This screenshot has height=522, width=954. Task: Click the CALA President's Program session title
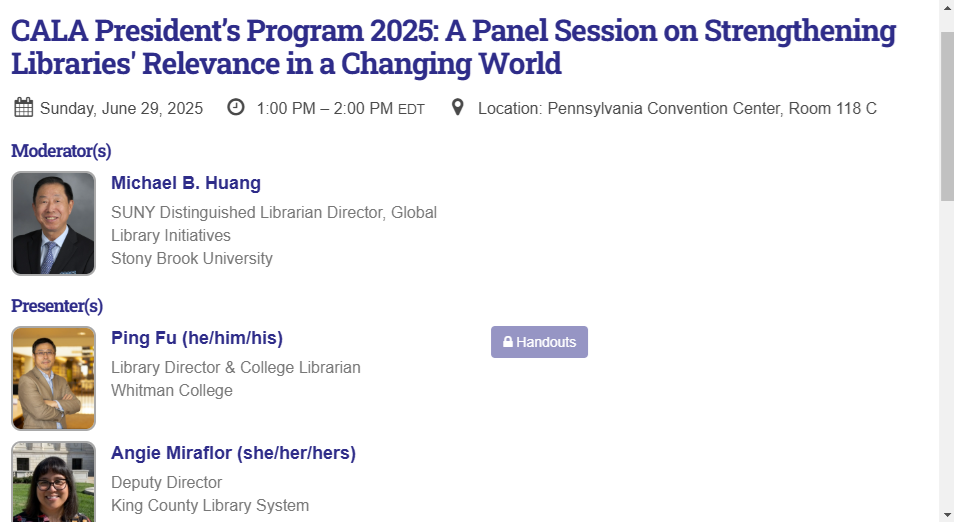[453, 47]
